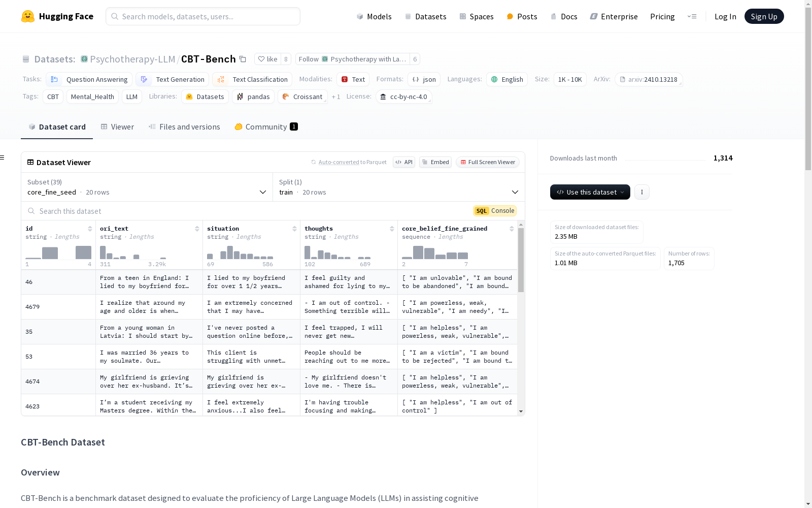812x508 pixels.
Task: Switch to the Viewer tab
Action: pyautogui.click(x=117, y=127)
